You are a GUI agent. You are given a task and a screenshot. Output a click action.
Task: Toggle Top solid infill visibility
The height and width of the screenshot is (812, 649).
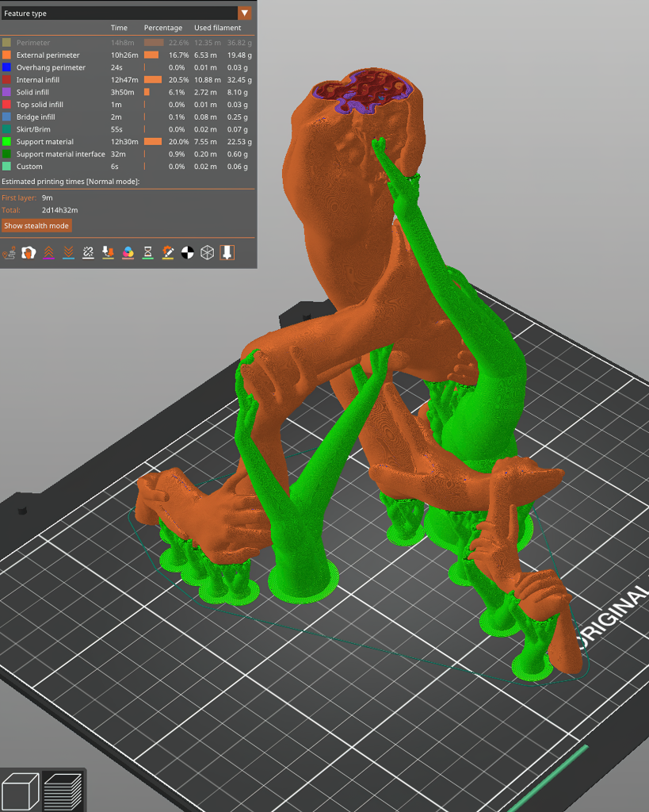pos(127,105)
